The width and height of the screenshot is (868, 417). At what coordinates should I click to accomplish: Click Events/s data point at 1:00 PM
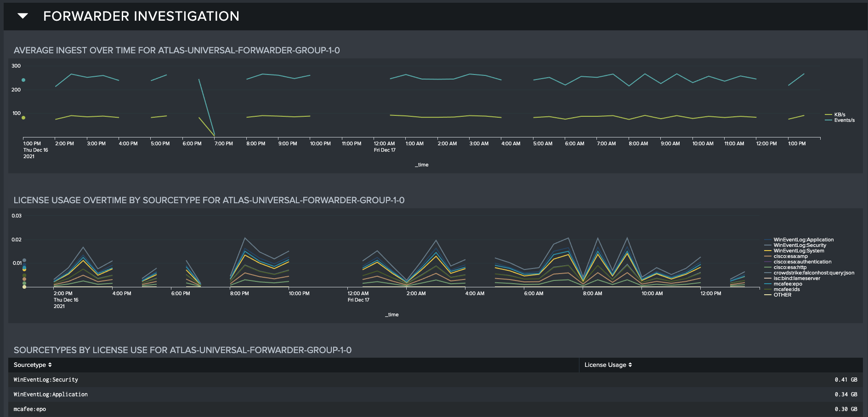coord(23,80)
